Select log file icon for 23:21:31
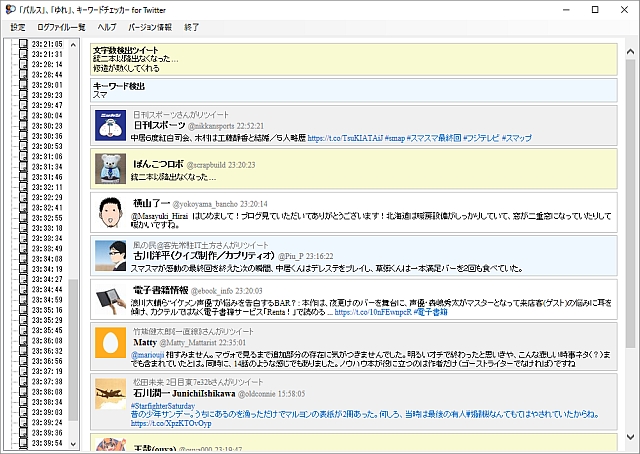 23,54
